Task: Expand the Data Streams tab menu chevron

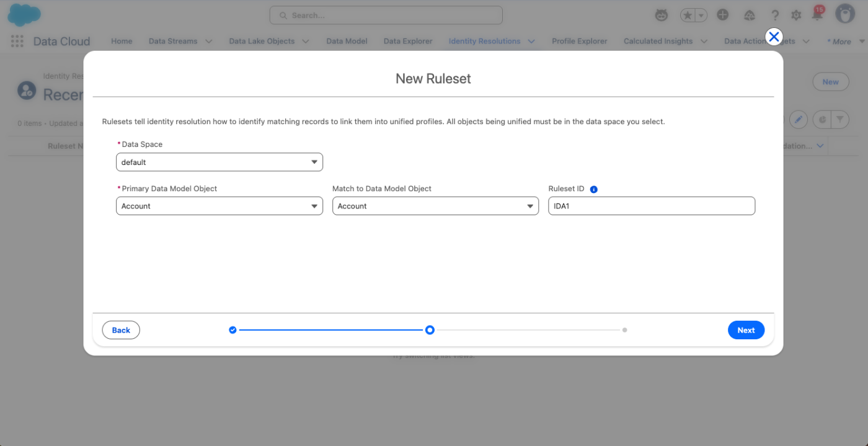Action: (x=208, y=42)
